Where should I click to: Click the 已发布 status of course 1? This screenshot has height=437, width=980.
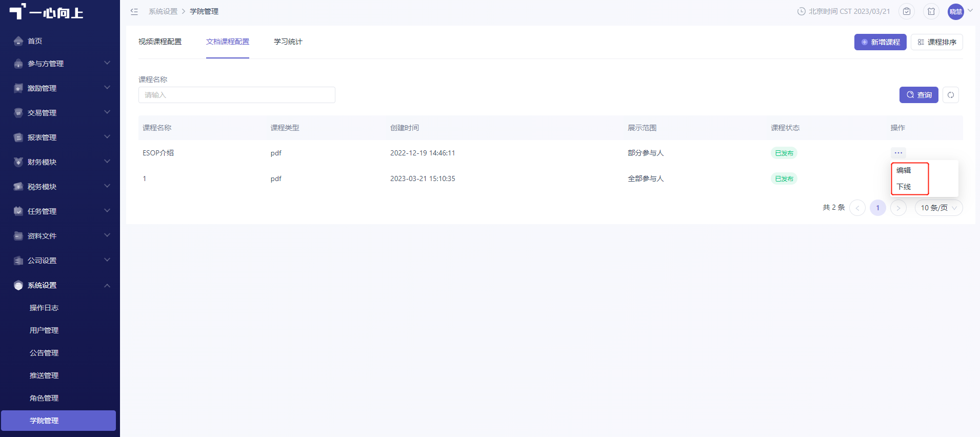click(784, 178)
